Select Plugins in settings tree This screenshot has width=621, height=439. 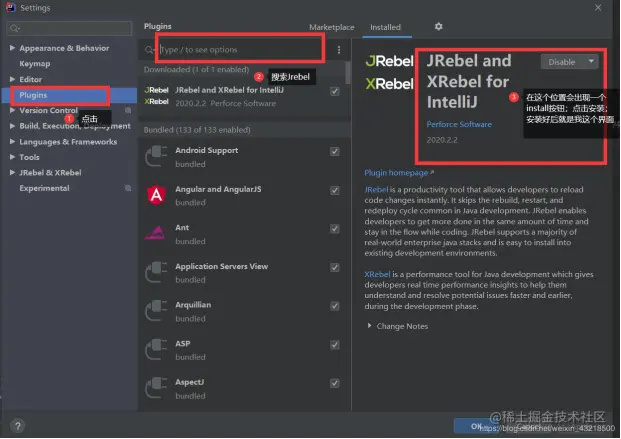click(33, 95)
